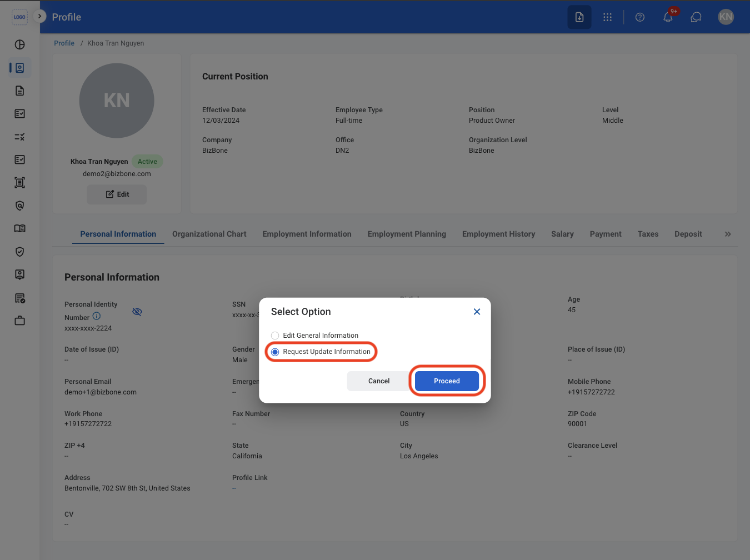Viewport: 750px width, 560px height.
Task: Switch to the Salary tab
Action: click(x=562, y=234)
